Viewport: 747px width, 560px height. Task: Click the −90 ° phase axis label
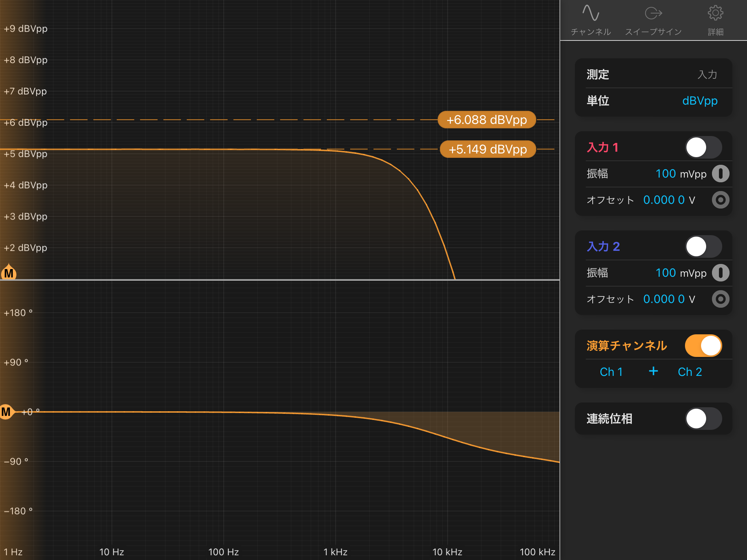click(x=16, y=462)
